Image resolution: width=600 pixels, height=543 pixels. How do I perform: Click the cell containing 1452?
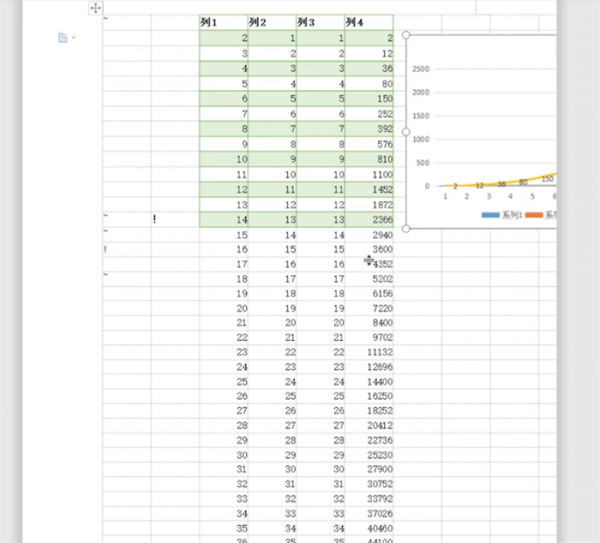369,190
